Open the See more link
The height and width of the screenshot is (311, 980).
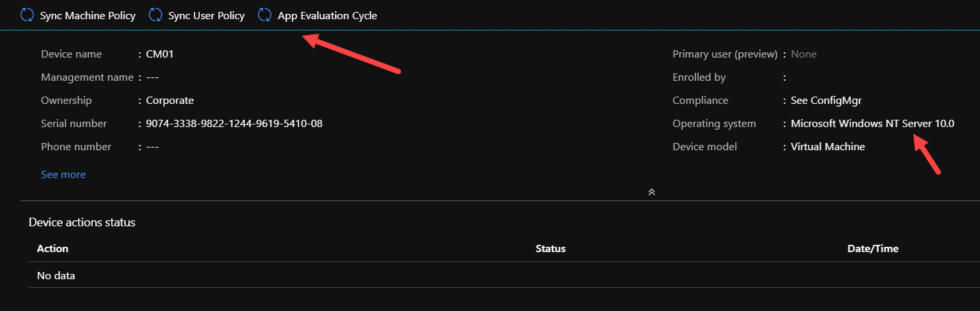[64, 175]
